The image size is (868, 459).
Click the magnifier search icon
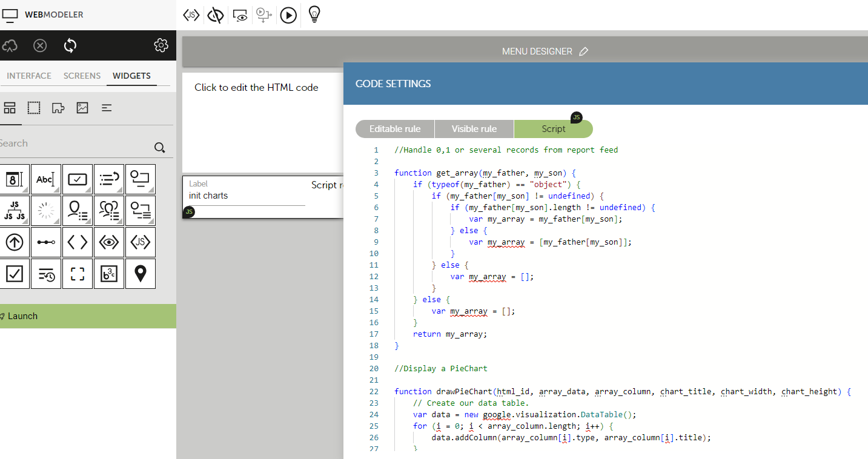[x=159, y=147]
